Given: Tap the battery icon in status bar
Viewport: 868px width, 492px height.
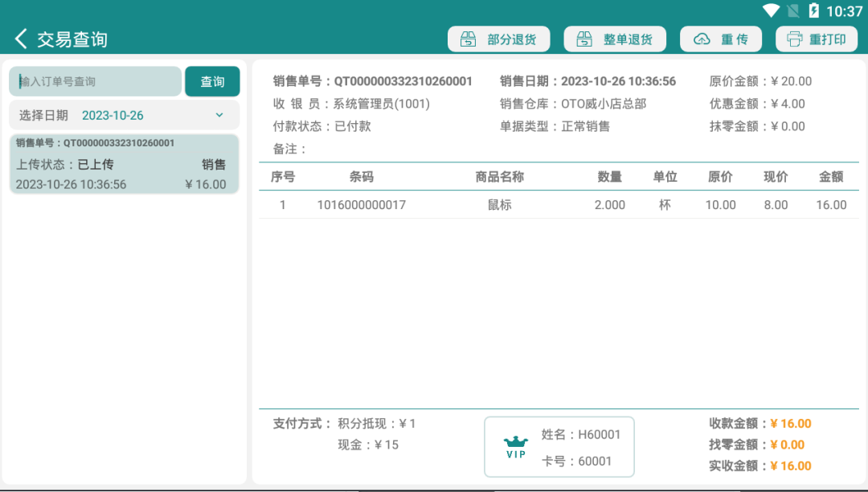Looking at the screenshot, I should click(813, 11).
